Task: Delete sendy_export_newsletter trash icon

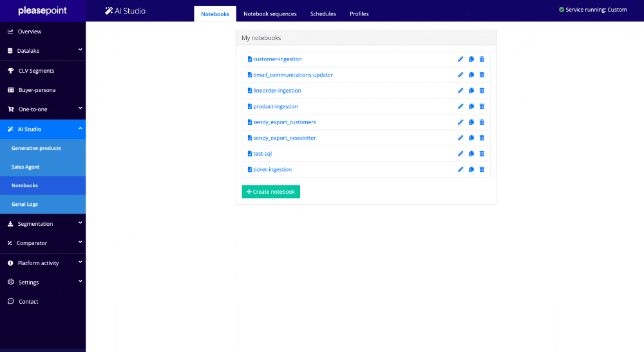Action: click(x=482, y=138)
